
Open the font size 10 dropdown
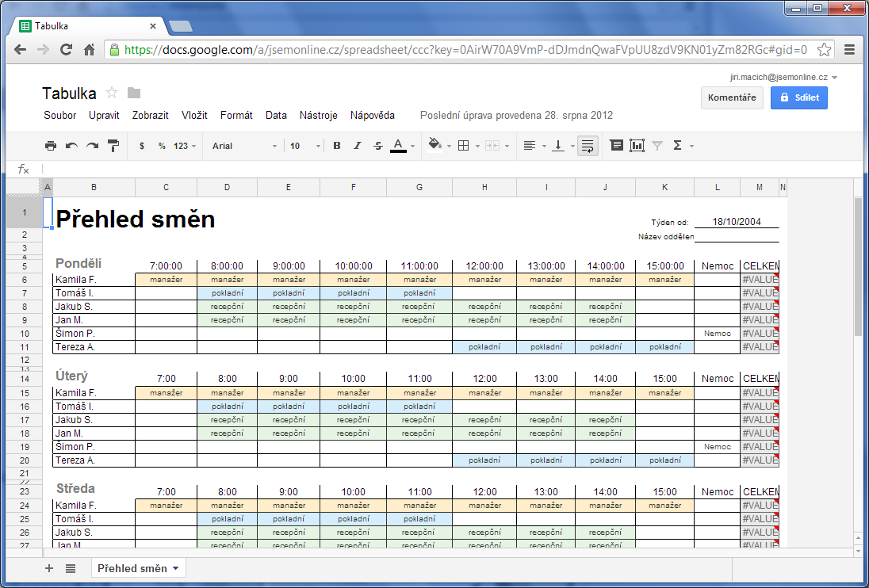304,146
